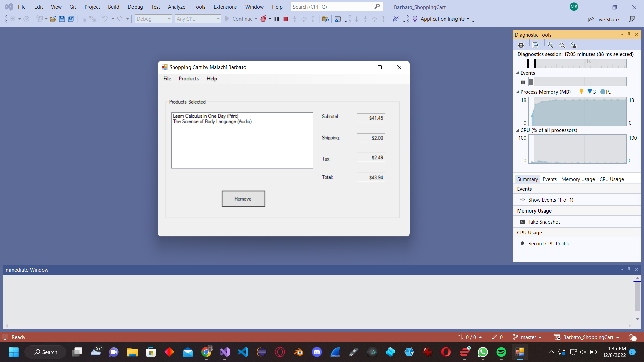The image size is (644, 362).
Task: Click the Live Share icon
Action: pos(591,20)
